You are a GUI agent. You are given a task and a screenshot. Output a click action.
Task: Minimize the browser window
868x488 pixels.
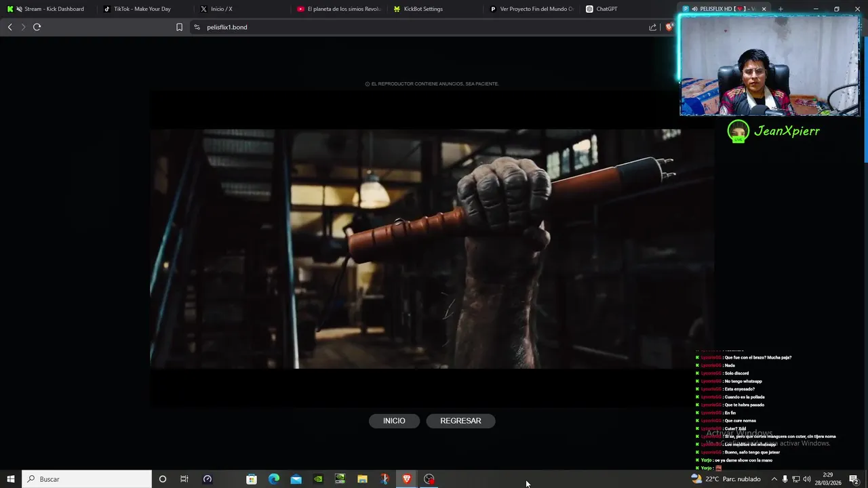(x=816, y=9)
